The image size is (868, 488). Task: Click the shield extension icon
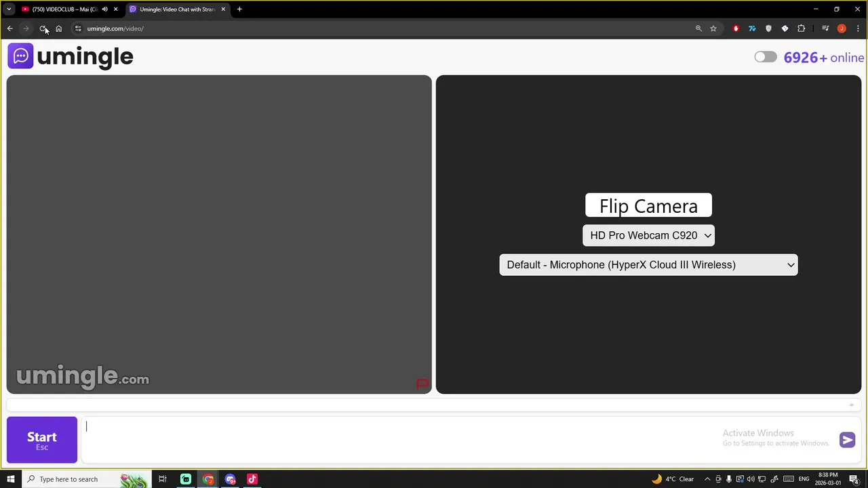pos(768,28)
